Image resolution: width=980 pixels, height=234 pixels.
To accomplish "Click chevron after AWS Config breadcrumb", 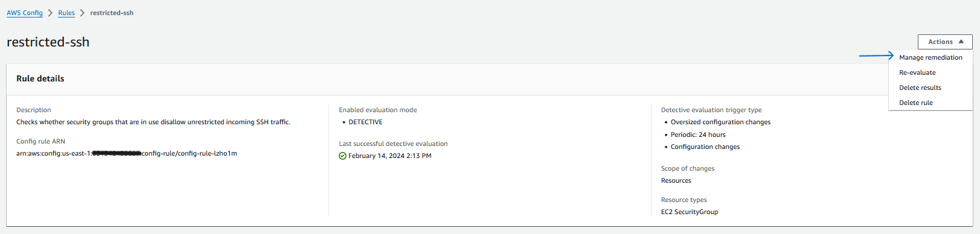I will coord(50,13).
